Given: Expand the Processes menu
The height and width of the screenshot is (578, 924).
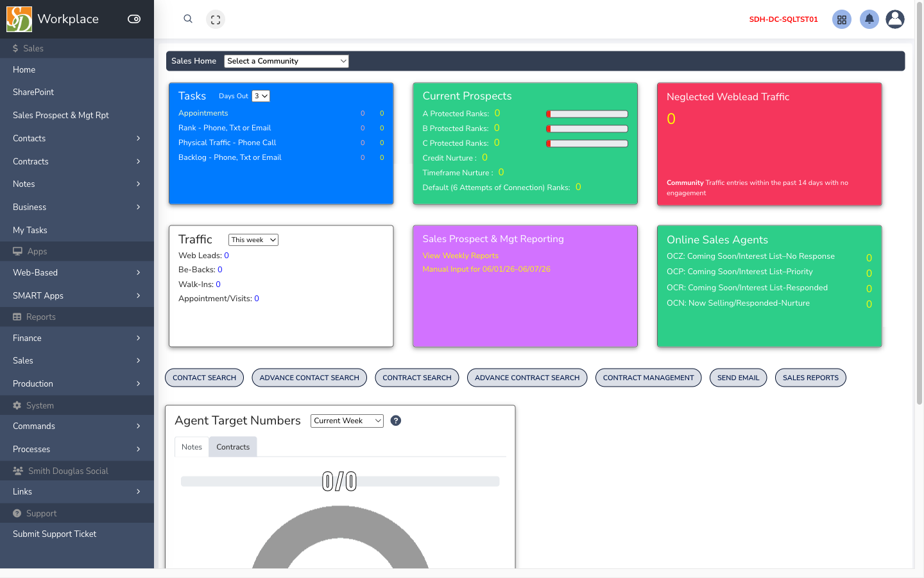Looking at the screenshot, I should click(x=77, y=449).
